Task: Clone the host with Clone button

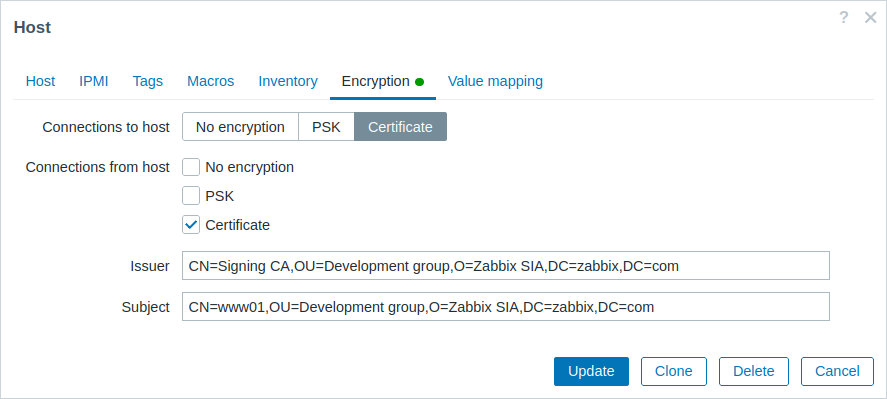Action: click(674, 371)
